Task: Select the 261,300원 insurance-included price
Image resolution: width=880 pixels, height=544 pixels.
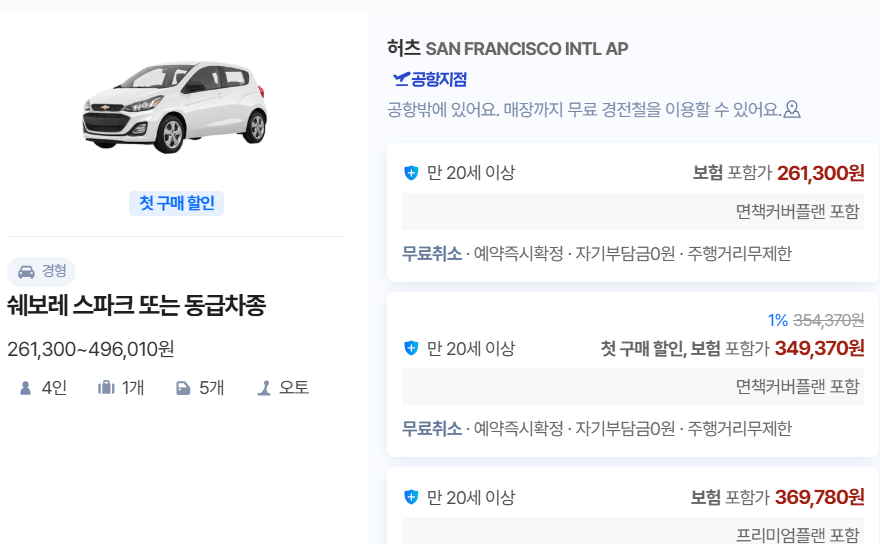Action: pyautogui.click(x=821, y=173)
